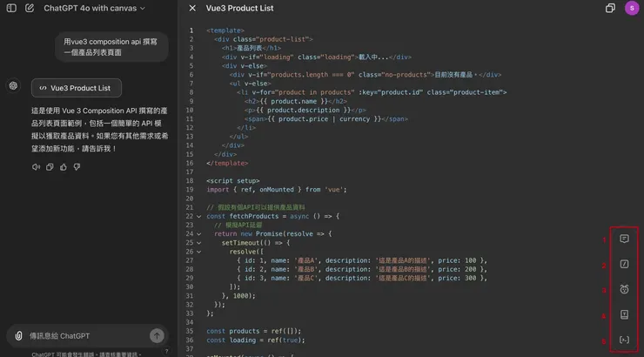Image resolution: width=644 pixels, height=357 pixels.
Task: Open the purple user profile avatar
Action: click(632, 8)
